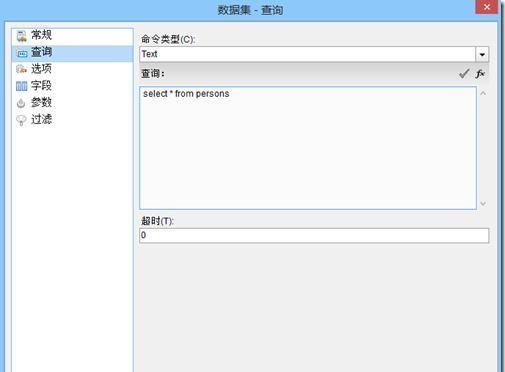This screenshot has height=372, width=505.
Task: Open the 选项 (Options) page
Action: click(x=72, y=69)
